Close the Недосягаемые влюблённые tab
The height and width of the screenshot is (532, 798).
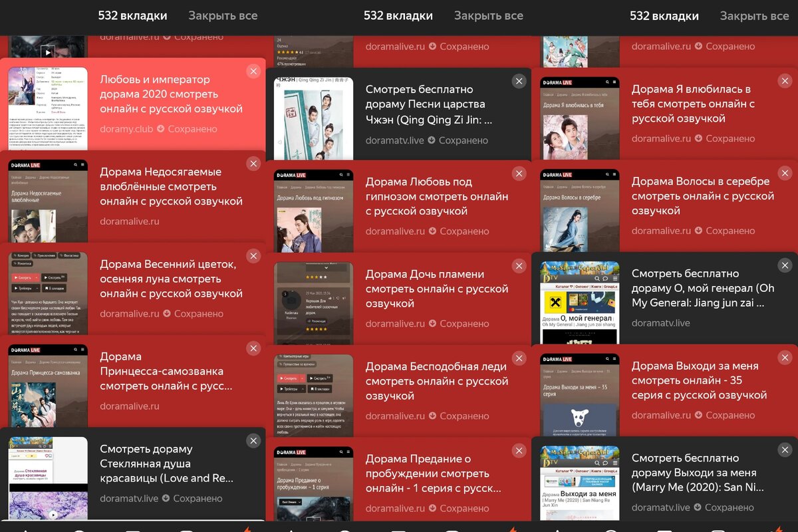(253, 164)
